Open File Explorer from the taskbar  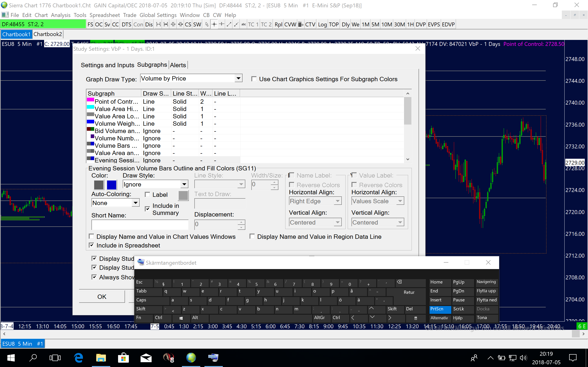pyautogui.click(x=101, y=358)
